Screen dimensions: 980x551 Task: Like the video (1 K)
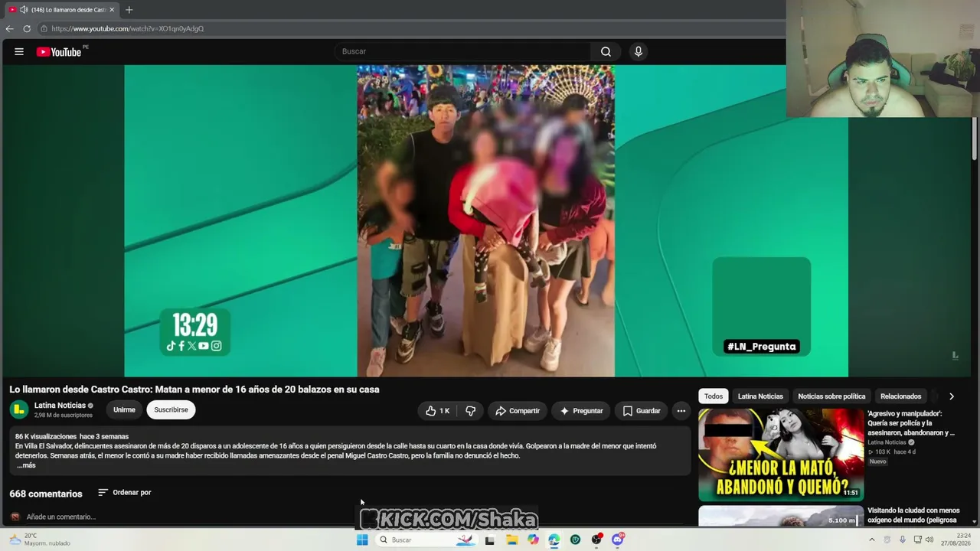point(438,411)
